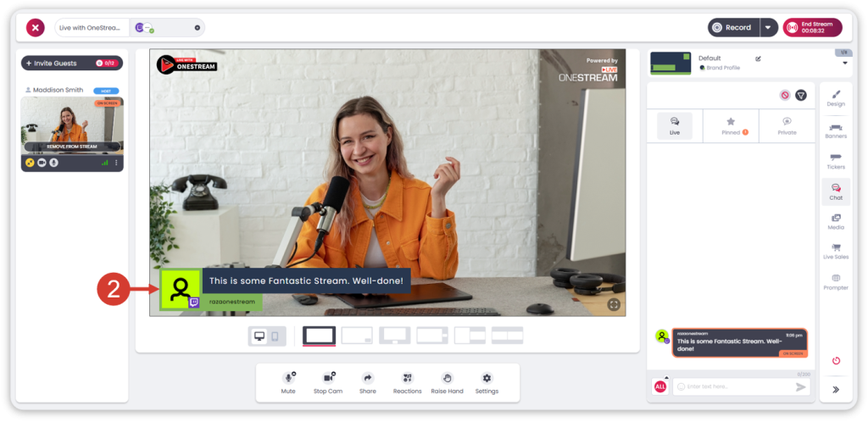Viewport: 868px width, 422px height.
Task: Click the Share arrow icon
Action: pyautogui.click(x=368, y=378)
